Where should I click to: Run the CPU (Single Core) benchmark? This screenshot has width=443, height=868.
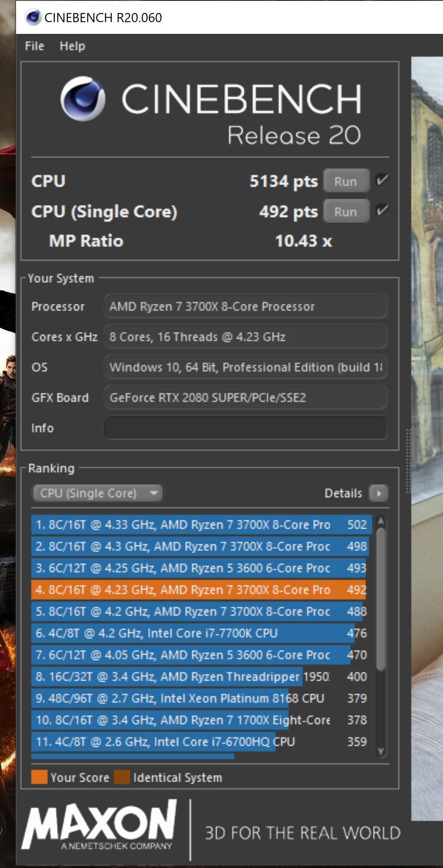pyautogui.click(x=346, y=211)
